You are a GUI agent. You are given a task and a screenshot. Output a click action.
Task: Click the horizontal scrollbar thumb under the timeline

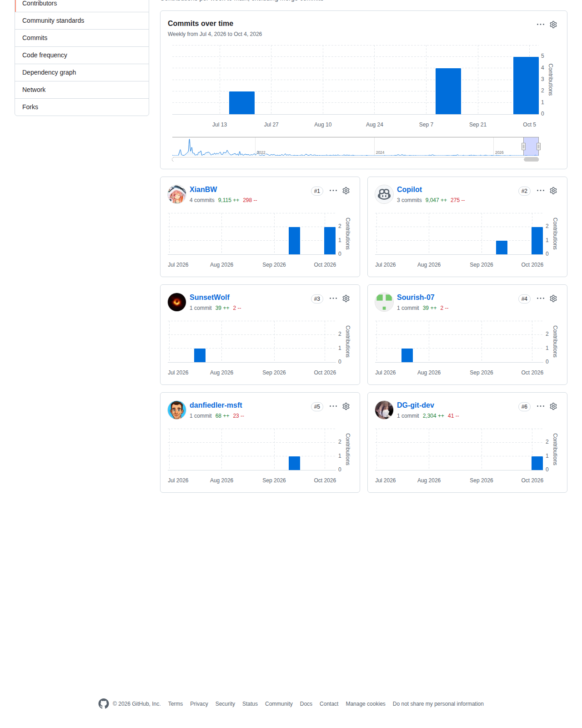[x=531, y=159]
